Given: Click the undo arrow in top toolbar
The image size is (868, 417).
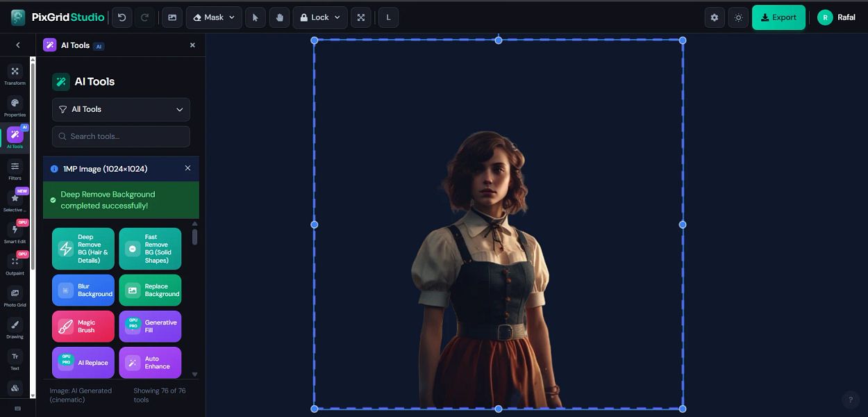Looking at the screenshot, I should click(x=122, y=17).
